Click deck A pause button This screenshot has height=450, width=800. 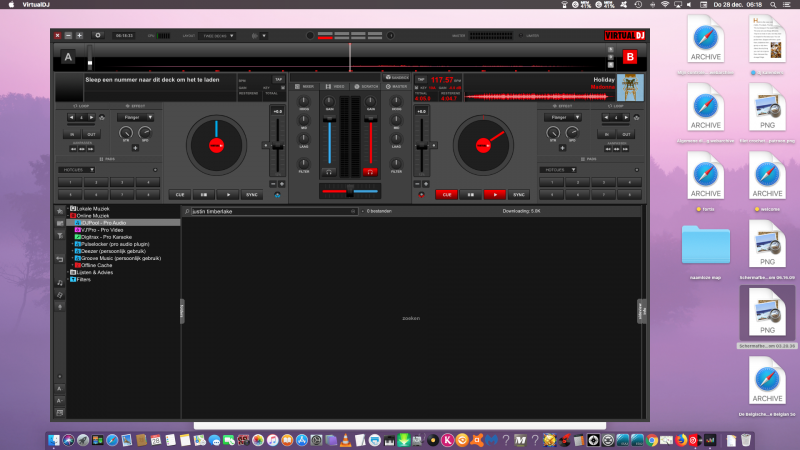click(204, 194)
